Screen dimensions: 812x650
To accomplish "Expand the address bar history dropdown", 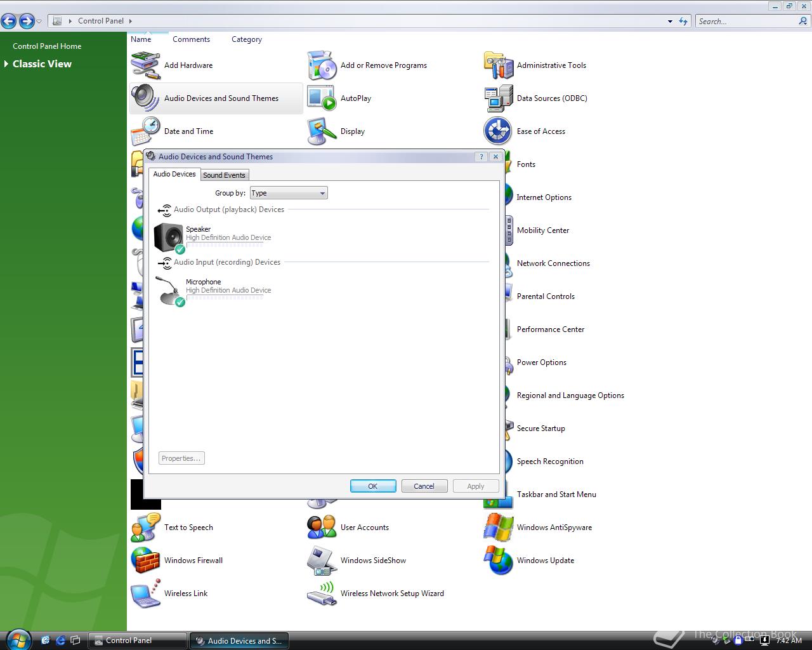I will click(x=670, y=21).
